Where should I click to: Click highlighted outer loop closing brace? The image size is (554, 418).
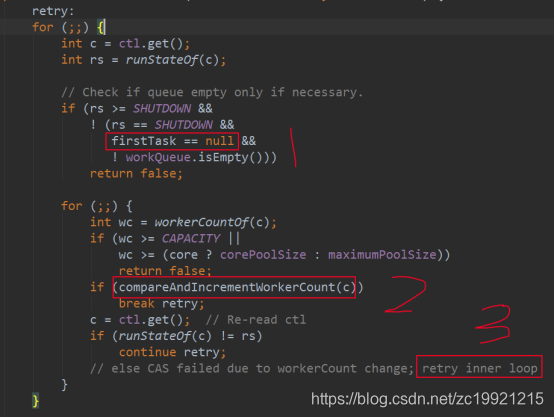click(35, 401)
